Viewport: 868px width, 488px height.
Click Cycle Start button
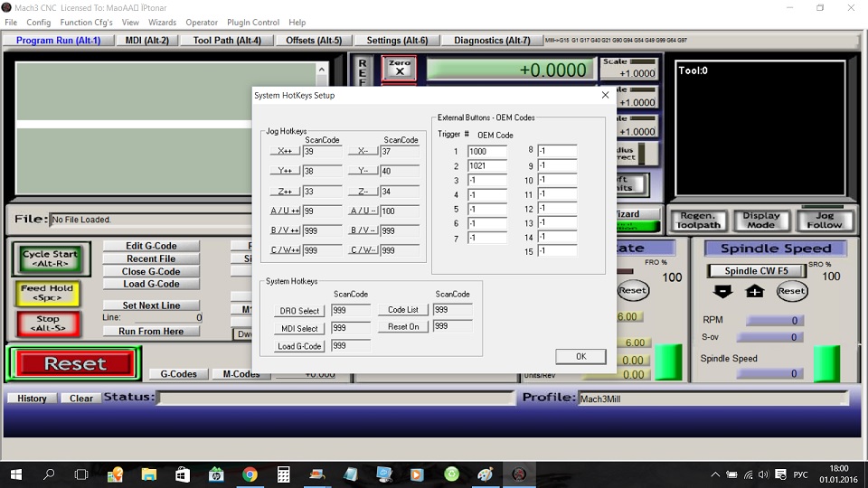pos(50,258)
